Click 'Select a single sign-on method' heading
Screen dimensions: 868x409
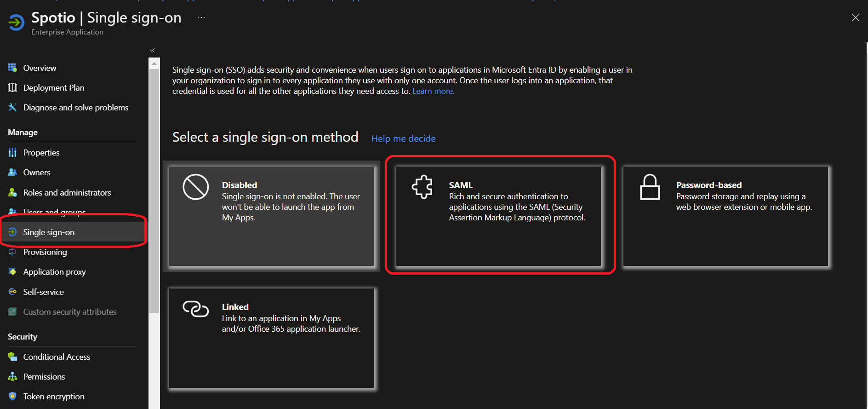[x=265, y=137]
